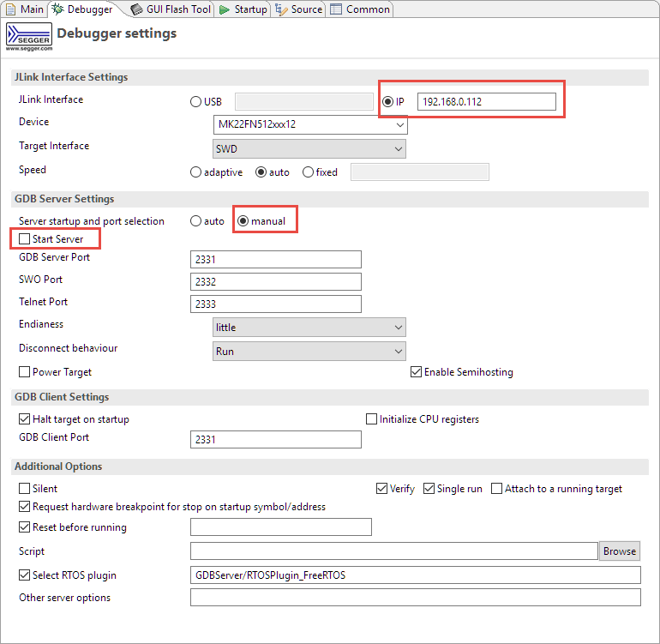Open the GUI Flash Tool tab
This screenshot has width=660, height=644.
[x=171, y=9]
